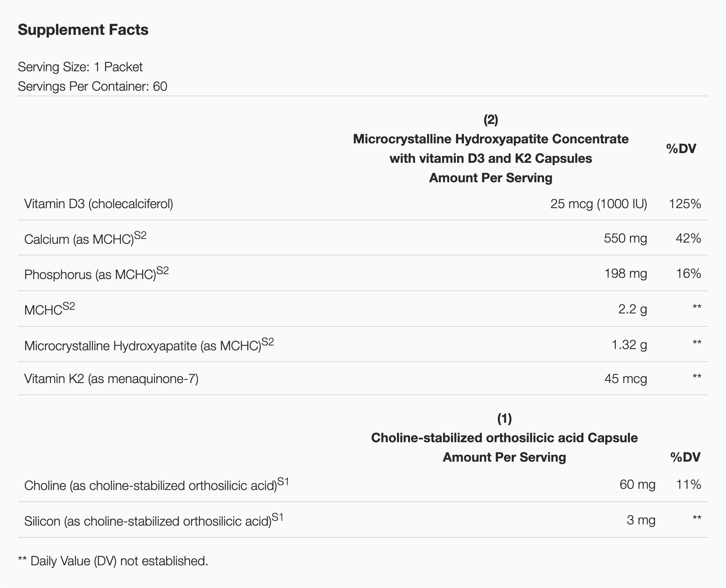The width and height of the screenshot is (726, 588).
Task: Click the Silicon 3 mg amount
Action: pos(641,520)
